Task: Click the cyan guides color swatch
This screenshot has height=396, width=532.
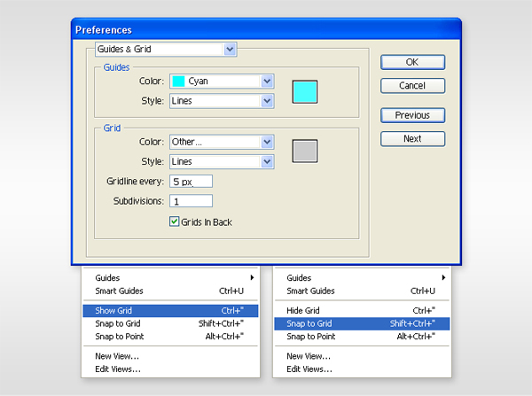Action: [305, 90]
